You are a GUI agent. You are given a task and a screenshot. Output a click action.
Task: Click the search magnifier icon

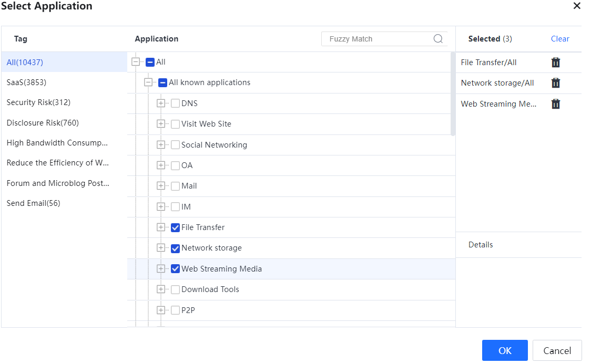(438, 39)
